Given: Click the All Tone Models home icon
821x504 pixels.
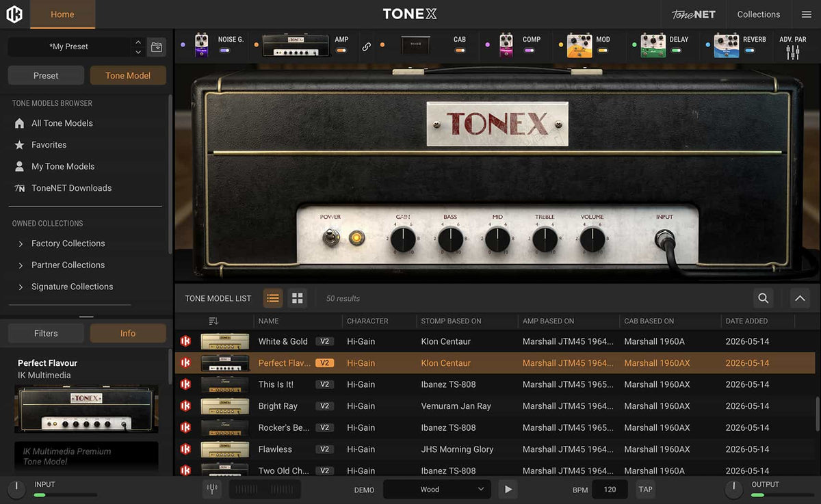Looking at the screenshot, I should pyautogui.click(x=19, y=123).
